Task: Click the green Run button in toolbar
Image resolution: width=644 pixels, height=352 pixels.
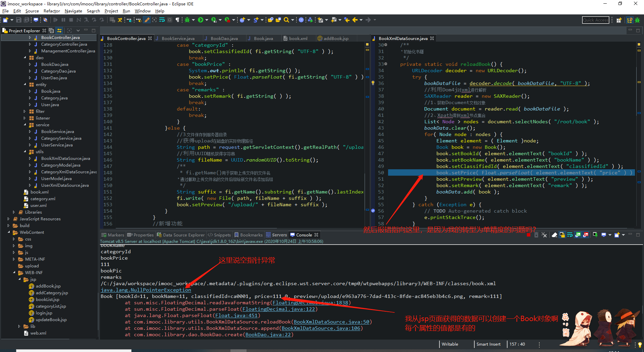Action: pyautogui.click(x=201, y=20)
